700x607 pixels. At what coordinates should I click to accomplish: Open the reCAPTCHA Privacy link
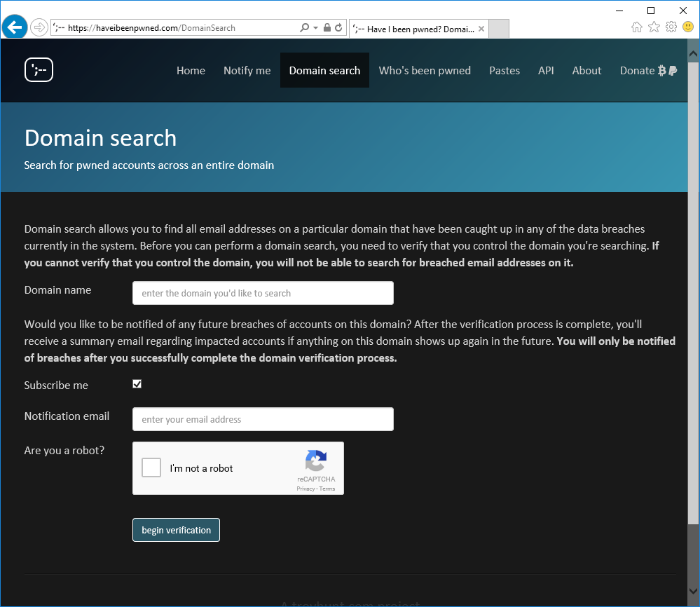click(306, 489)
